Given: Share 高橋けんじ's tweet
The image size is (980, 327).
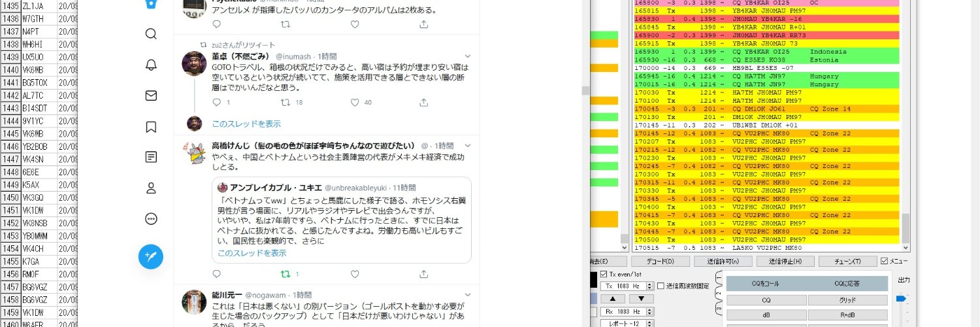Looking at the screenshot, I should point(423,274).
